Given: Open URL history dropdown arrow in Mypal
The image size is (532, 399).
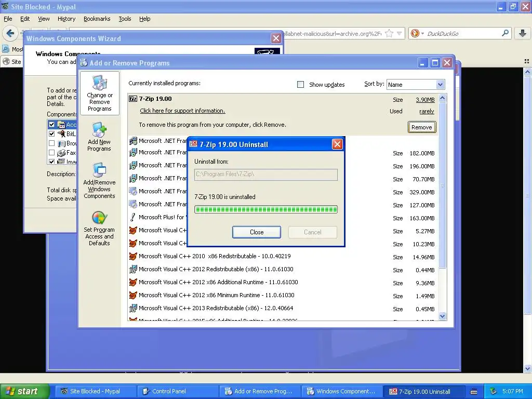Looking at the screenshot, I should click(x=400, y=33).
